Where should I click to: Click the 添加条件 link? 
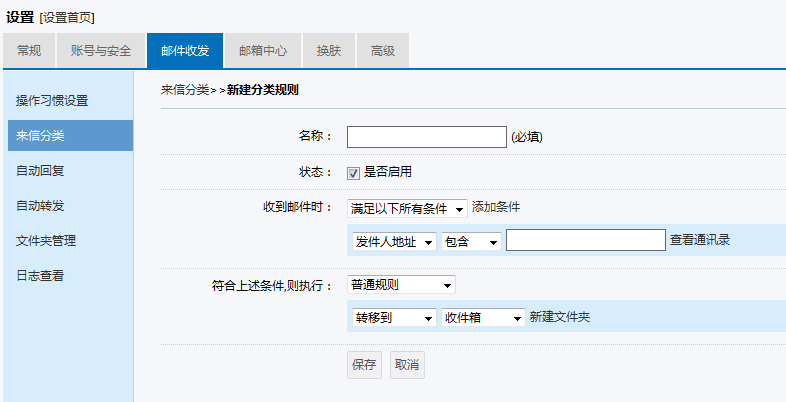pyautogui.click(x=496, y=207)
